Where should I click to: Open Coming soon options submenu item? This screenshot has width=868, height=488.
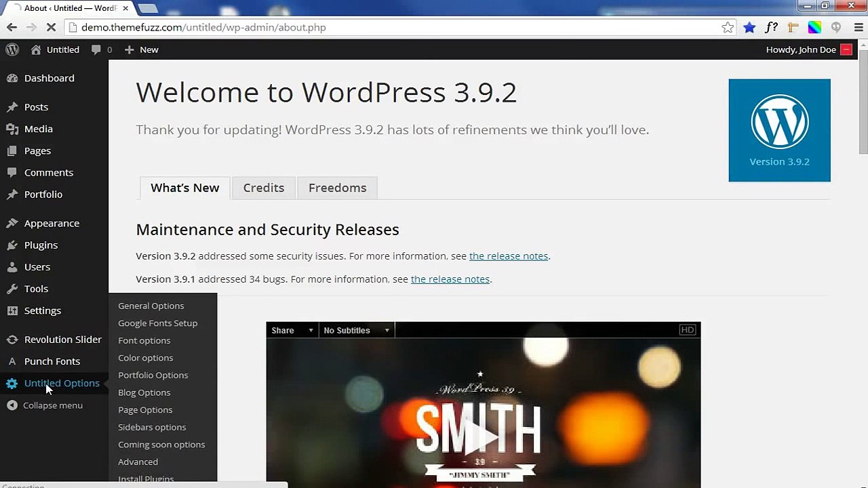161,445
